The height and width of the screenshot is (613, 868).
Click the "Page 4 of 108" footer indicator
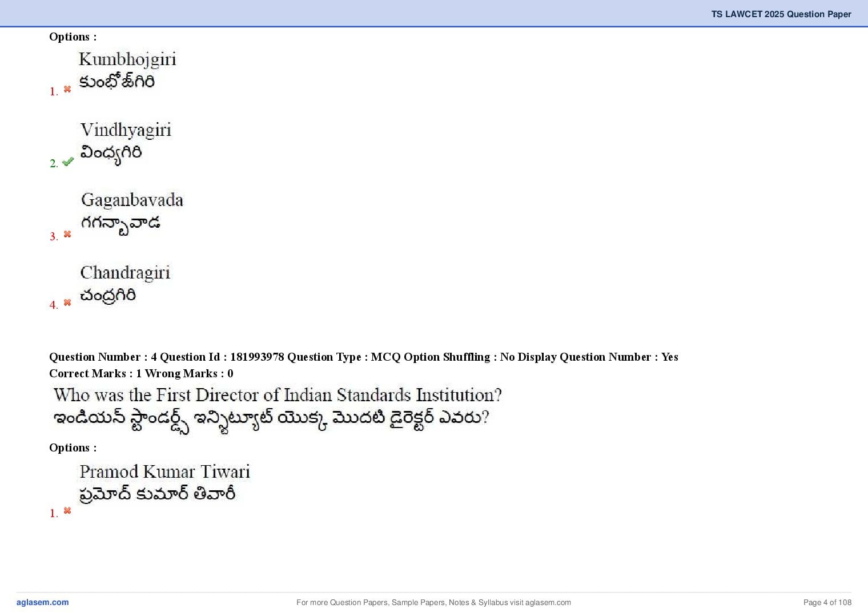click(x=827, y=602)
